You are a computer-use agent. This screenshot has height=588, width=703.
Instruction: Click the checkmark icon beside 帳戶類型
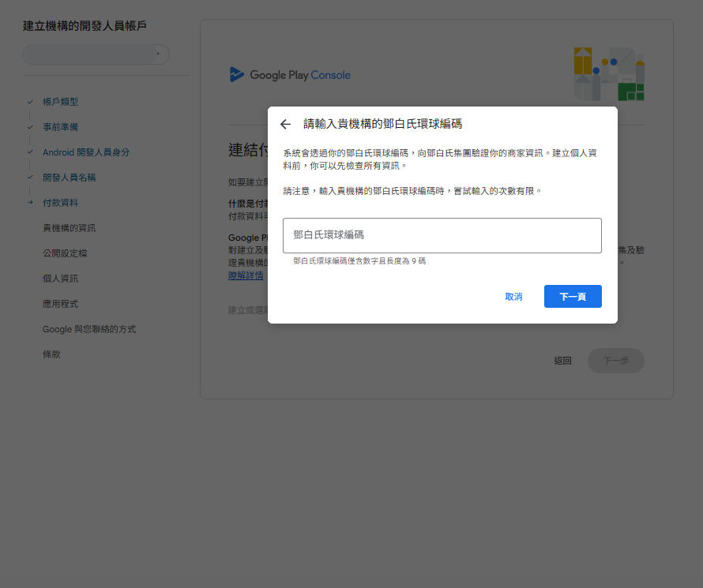click(30, 102)
